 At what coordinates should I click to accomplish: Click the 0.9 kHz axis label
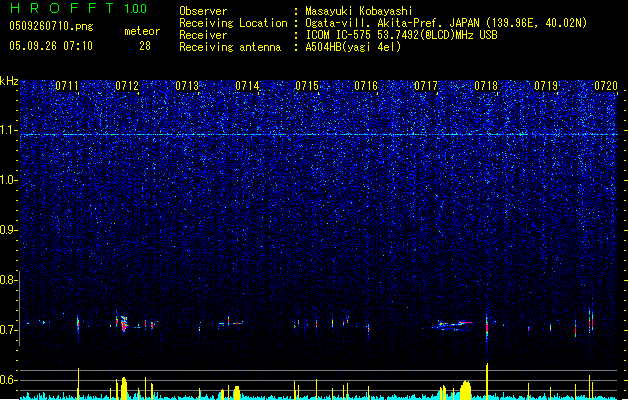coord(8,230)
